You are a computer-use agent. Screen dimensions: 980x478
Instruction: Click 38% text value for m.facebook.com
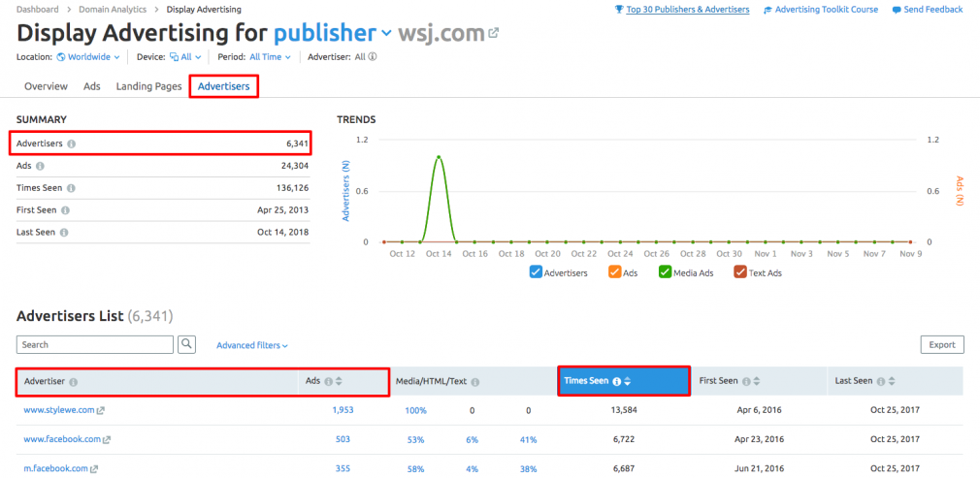528,468
